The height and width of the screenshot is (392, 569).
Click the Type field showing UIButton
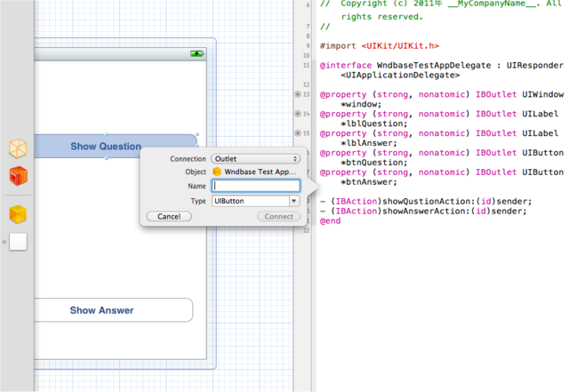251,201
